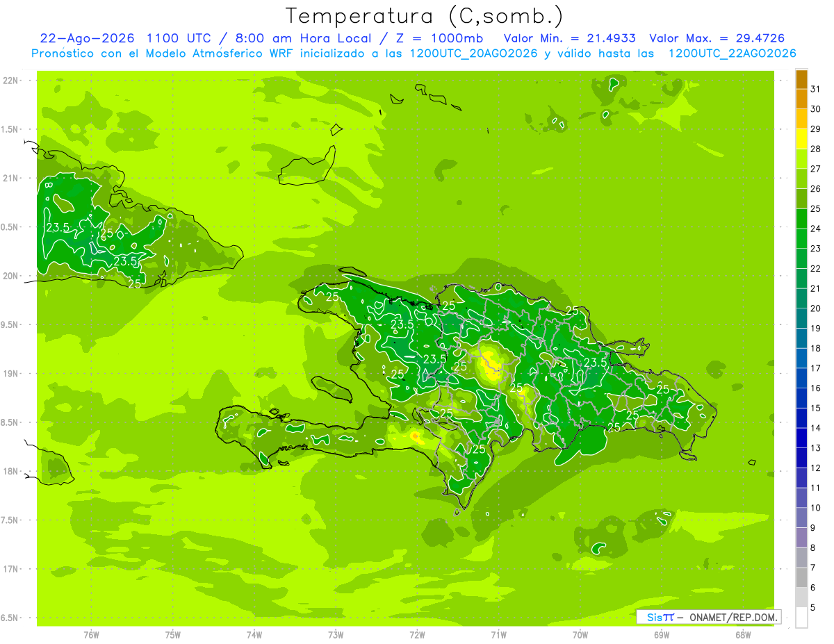Click the "74W" longitude label

click(254, 634)
